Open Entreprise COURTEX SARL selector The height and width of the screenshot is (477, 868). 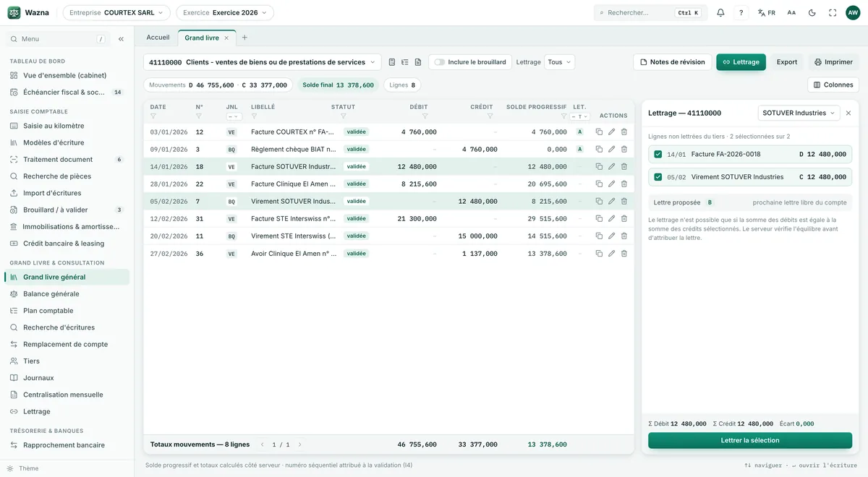(116, 12)
